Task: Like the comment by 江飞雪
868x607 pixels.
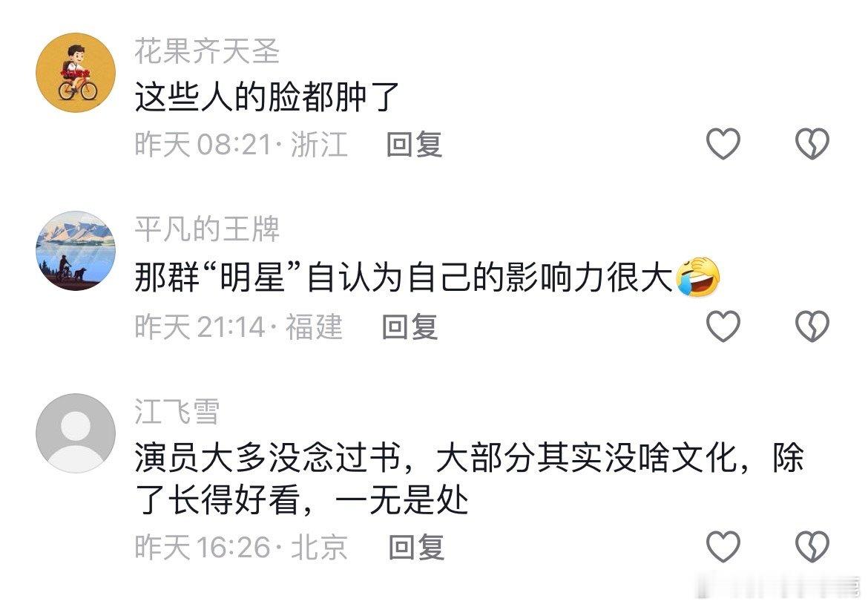Action: [x=723, y=546]
